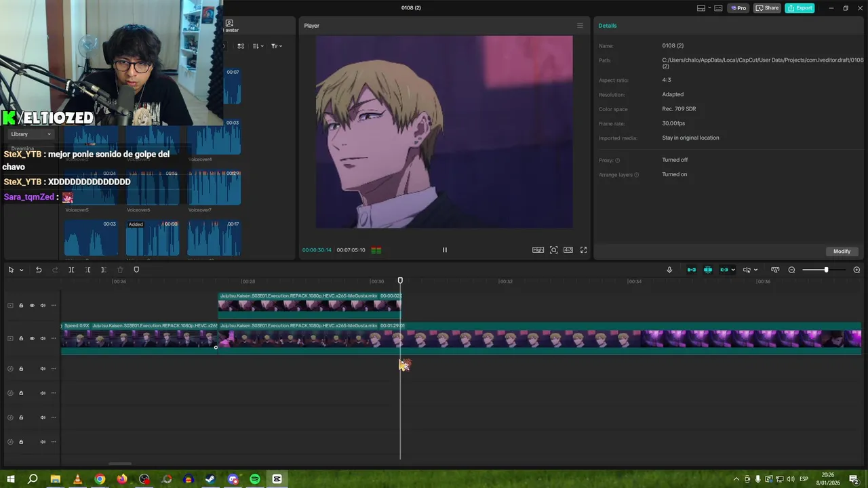
Task: Open the notifications center in system tray
Action: [854, 479]
